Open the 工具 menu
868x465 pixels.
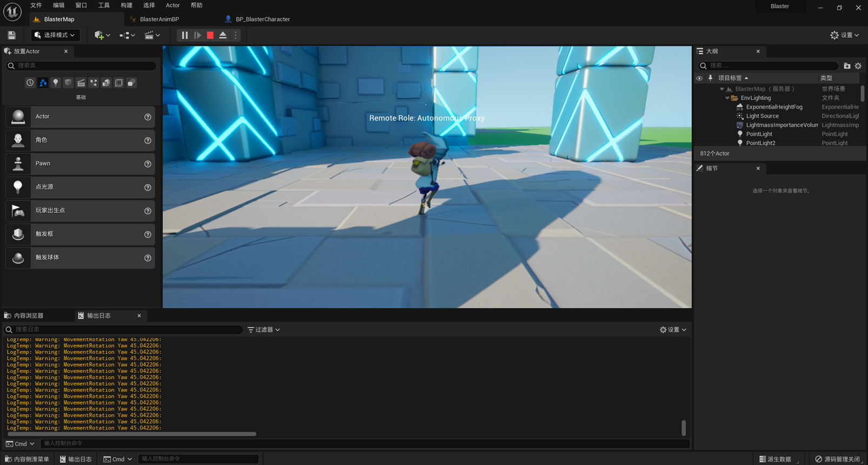(104, 5)
